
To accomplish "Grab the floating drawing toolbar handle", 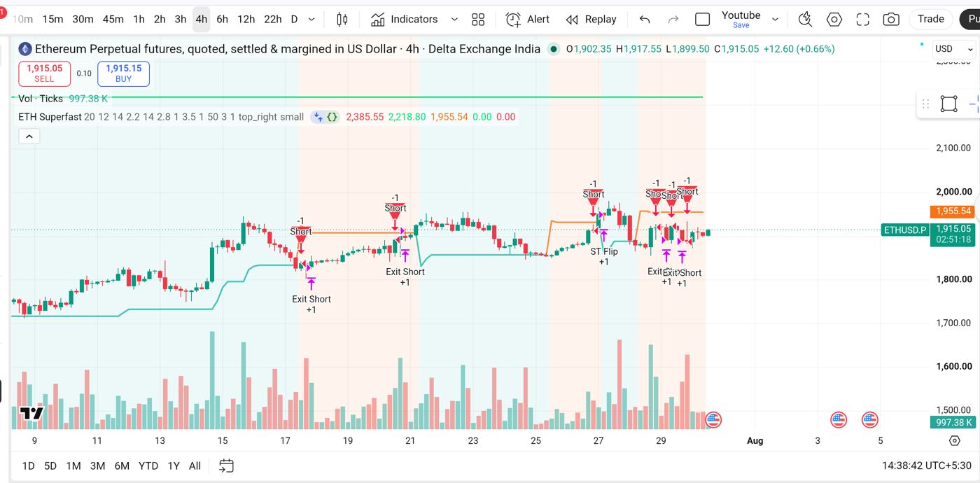I will pos(925,104).
